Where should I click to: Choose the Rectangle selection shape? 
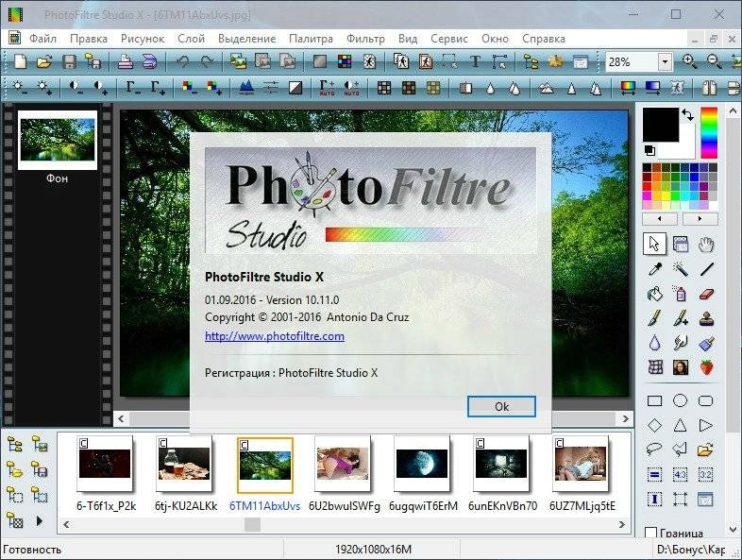pos(655,401)
